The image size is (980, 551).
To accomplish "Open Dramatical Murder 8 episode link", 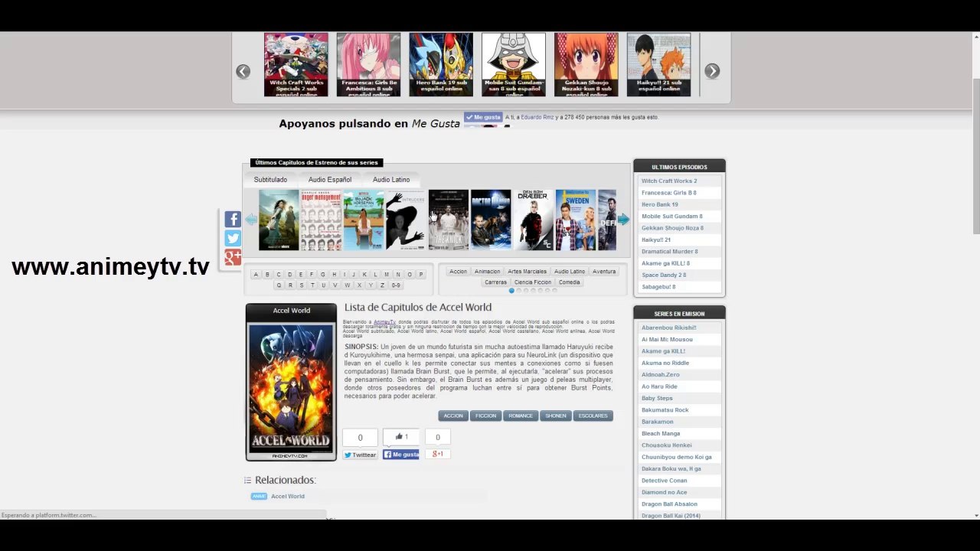I will pyautogui.click(x=670, y=251).
